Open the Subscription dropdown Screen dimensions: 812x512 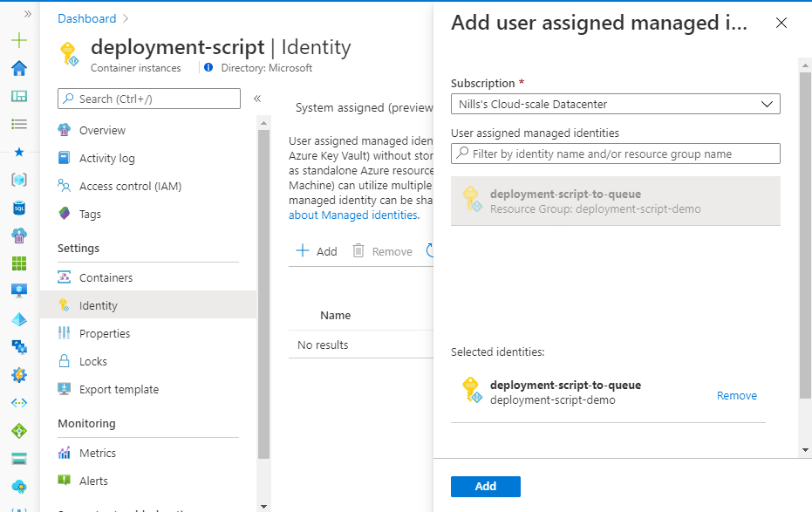615,104
